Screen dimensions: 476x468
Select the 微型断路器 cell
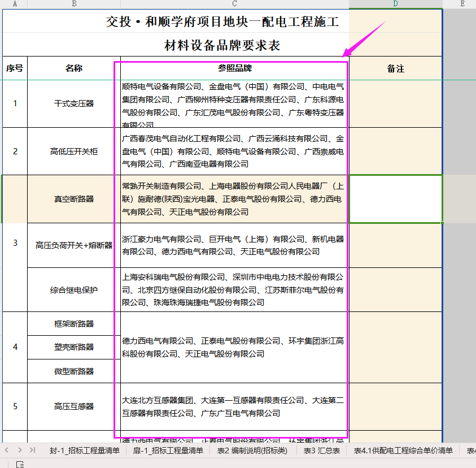click(x=74, y=371)
